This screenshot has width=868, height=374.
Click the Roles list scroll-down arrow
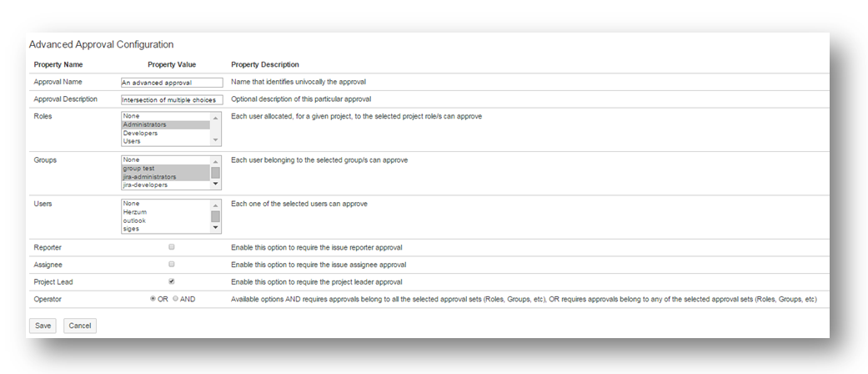[216, 140]
